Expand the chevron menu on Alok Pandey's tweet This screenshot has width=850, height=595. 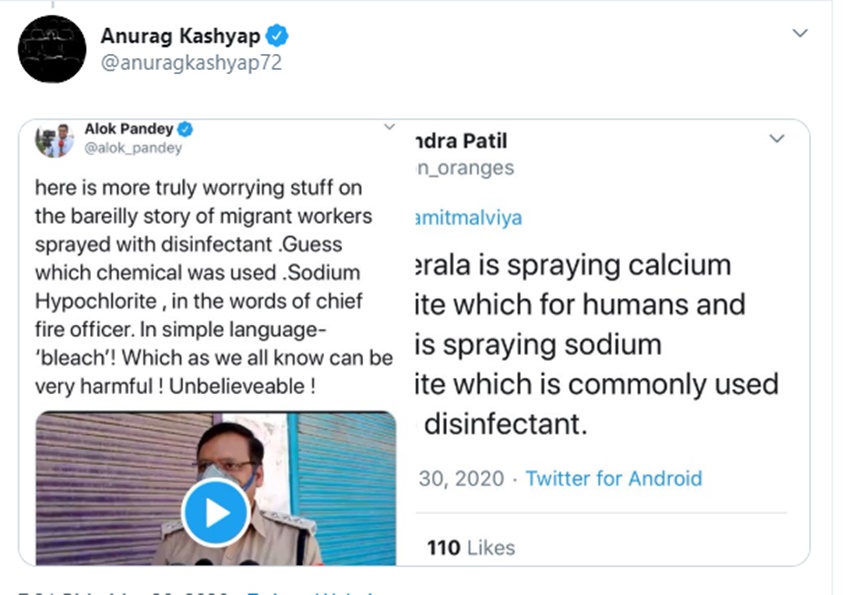390,128
